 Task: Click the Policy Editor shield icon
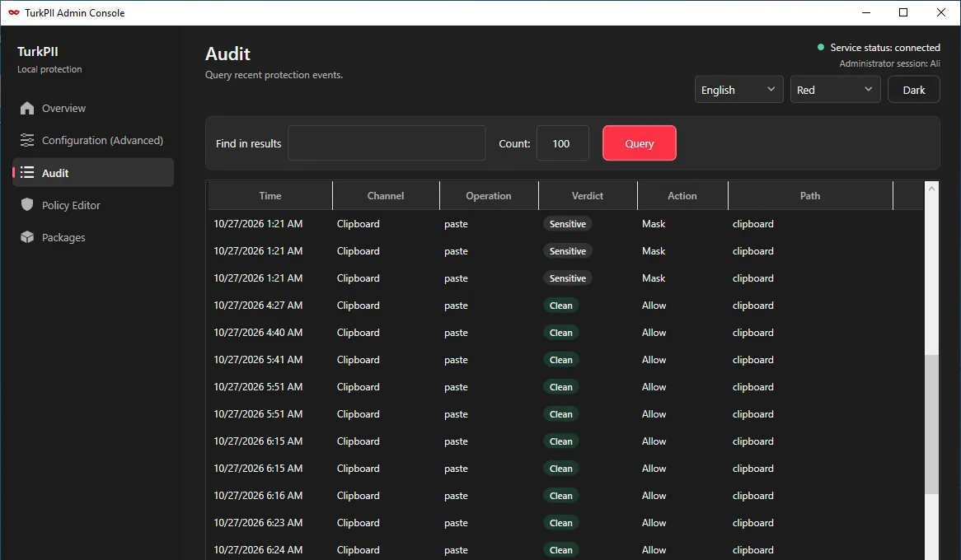point(27,204)
